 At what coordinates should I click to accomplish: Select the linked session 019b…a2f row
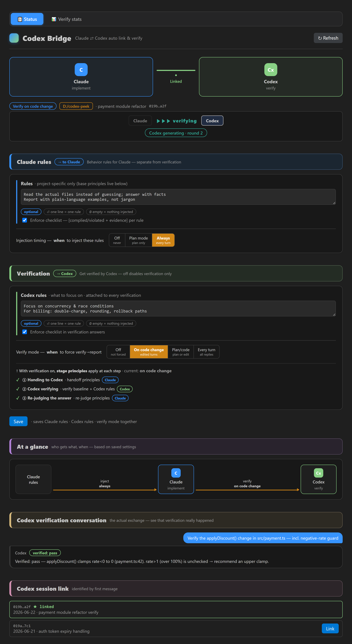176,610
